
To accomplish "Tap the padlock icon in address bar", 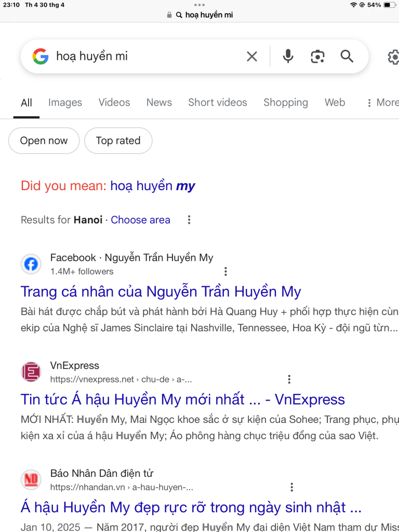I will coord(169,15).
